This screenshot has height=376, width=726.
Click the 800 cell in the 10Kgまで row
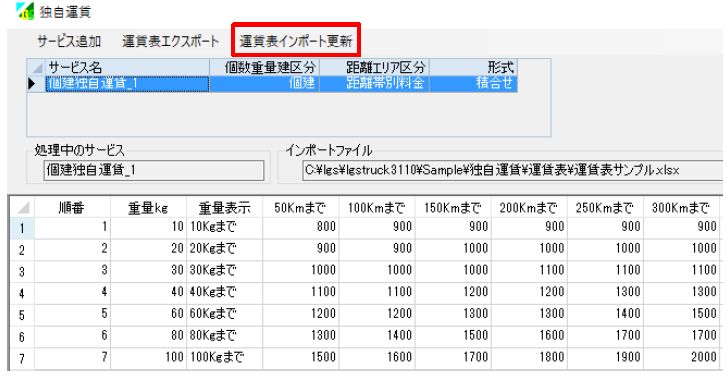[x=301, y=227]
